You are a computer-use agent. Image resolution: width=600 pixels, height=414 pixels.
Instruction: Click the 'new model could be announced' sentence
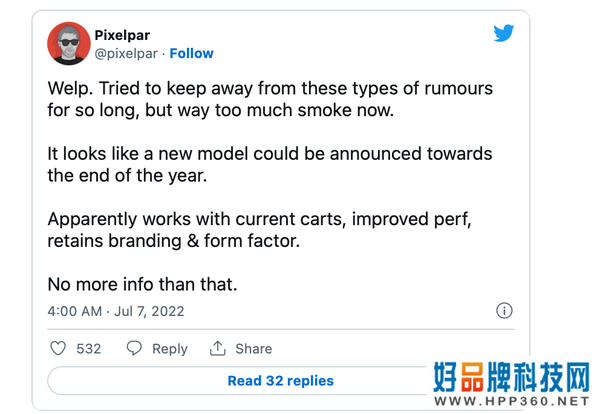tap(270, 165)
